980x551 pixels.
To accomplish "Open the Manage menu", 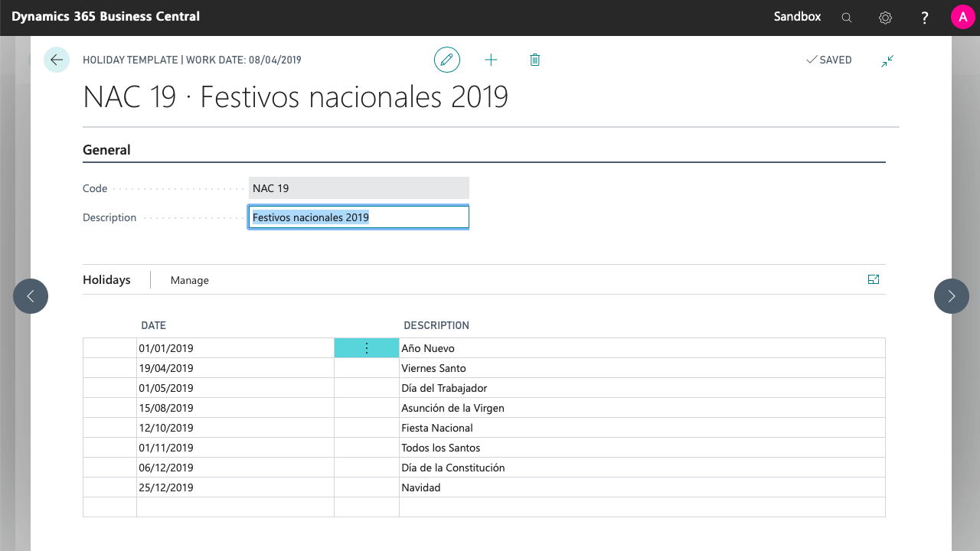I will click(190, 280).
